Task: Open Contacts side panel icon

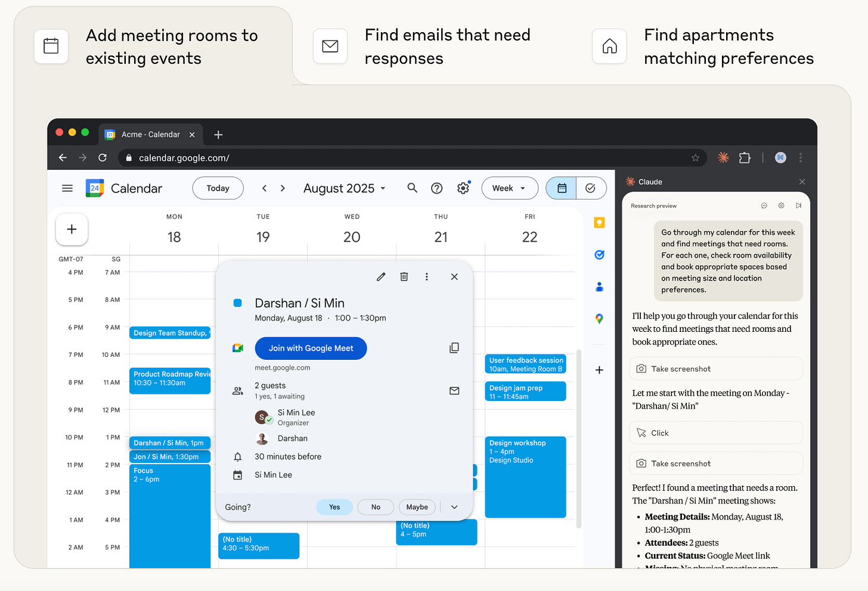Action: pyautogui.click(x=600, y=287)
